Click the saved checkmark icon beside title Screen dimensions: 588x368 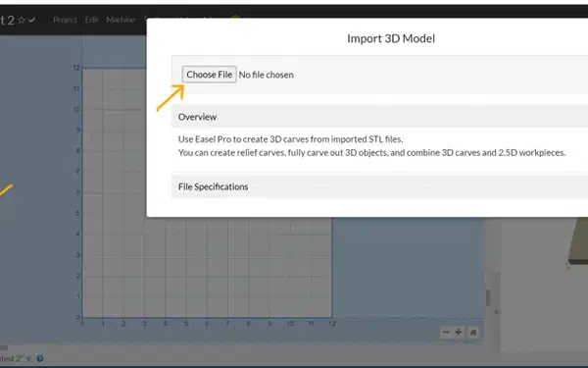32,20
